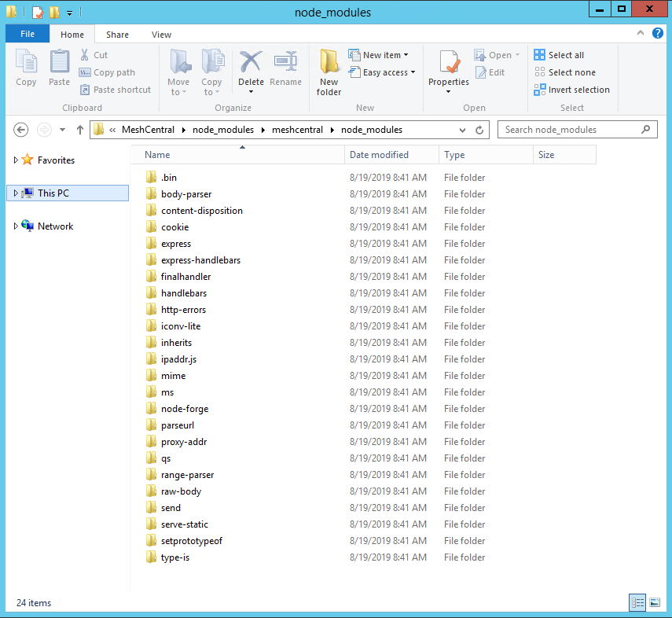
Task: Switch to Details view in status bar
Action: (637, 602)
